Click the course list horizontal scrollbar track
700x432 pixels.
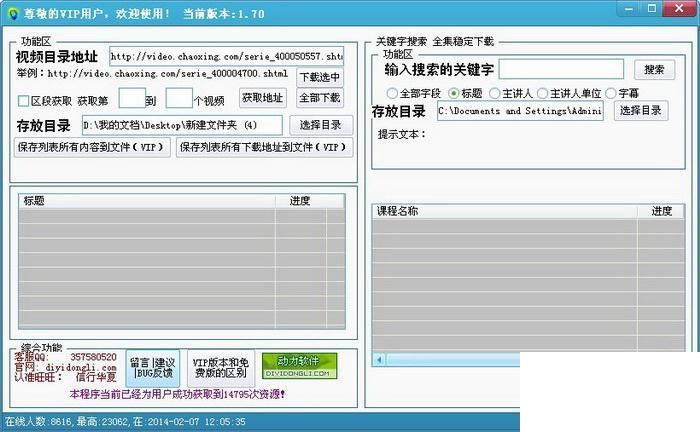click(x=453, y=360)
